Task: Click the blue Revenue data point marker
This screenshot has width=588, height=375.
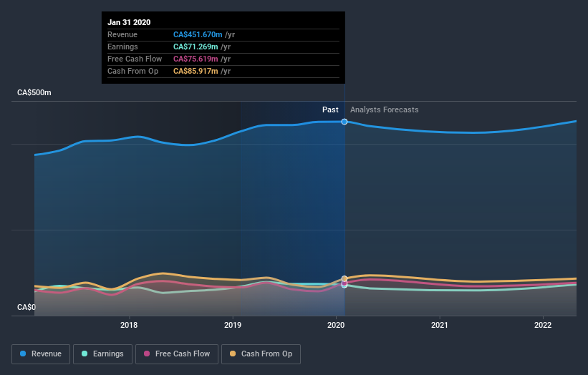Action: coord(344,122)
